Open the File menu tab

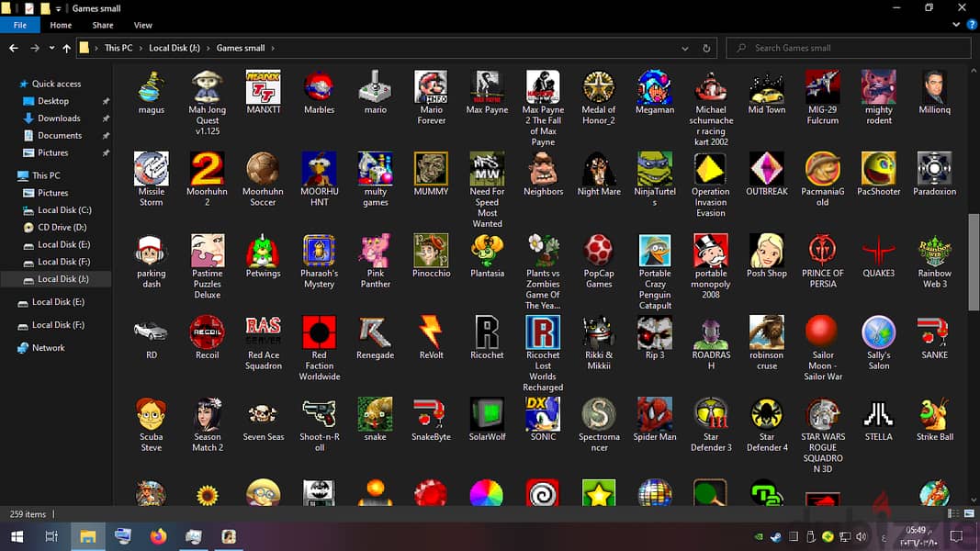click(20, 25)
